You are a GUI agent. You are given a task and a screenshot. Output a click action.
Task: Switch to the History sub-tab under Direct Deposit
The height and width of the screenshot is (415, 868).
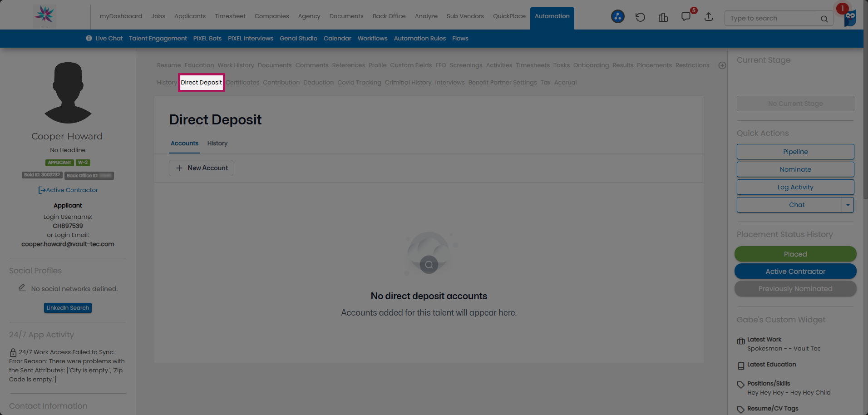pyautogui.click(x=217, y=143)
